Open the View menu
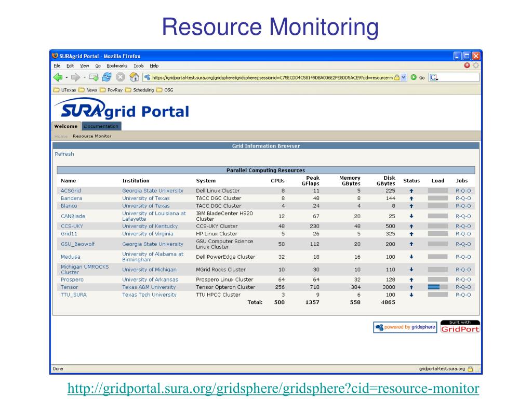Image resolution: width=532 pixels, height=399 pixels. [x=85, y=66]
